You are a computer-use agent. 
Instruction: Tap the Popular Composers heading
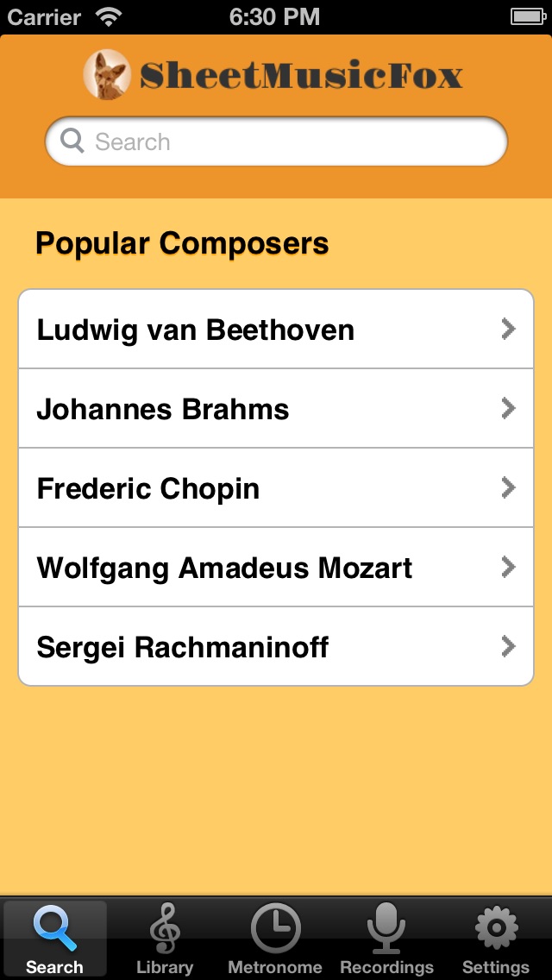tap(182, 243)
